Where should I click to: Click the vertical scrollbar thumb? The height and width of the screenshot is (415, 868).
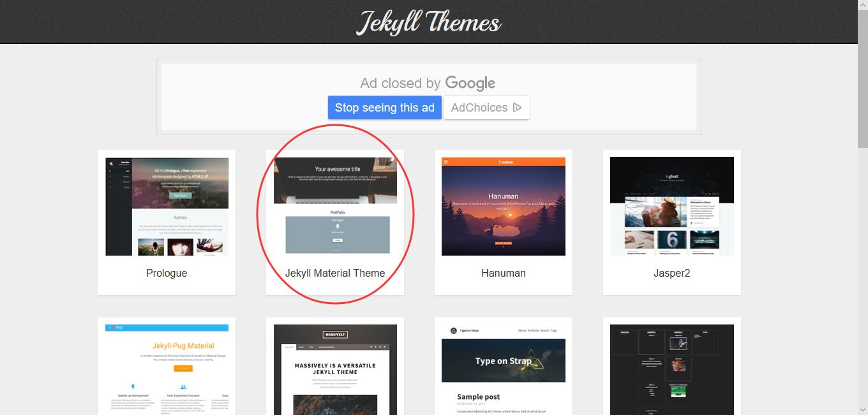pyautogui.click(x=862, y=79)
